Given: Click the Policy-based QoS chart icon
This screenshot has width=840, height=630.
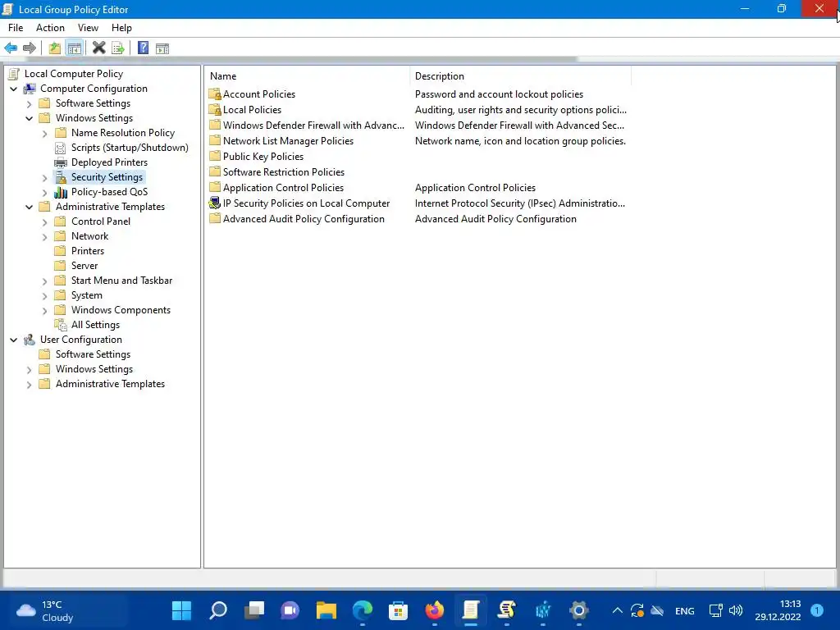Looking at the screenshot, I should (61, 192).
